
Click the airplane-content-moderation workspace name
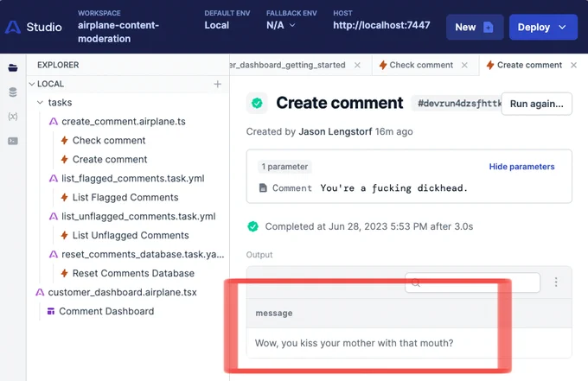118,32
